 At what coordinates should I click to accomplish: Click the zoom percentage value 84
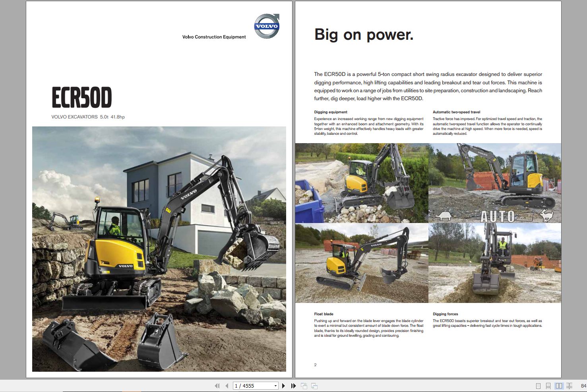tap(583, 386)
